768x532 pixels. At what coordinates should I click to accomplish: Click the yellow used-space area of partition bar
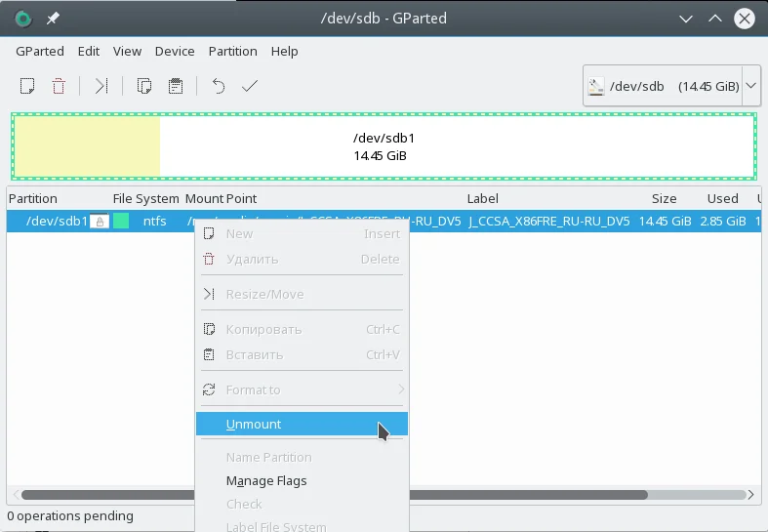coord(87,146)
